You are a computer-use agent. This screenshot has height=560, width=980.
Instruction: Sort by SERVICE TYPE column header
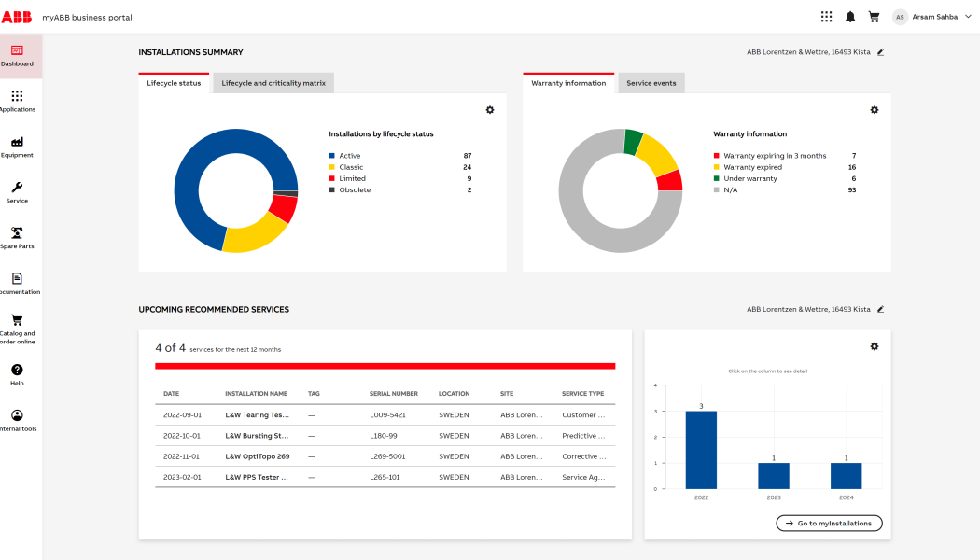(583, 394)
